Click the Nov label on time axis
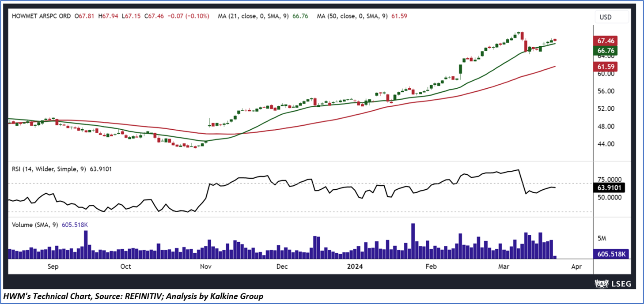The image size is (644, 304). [x=205, y=266]
